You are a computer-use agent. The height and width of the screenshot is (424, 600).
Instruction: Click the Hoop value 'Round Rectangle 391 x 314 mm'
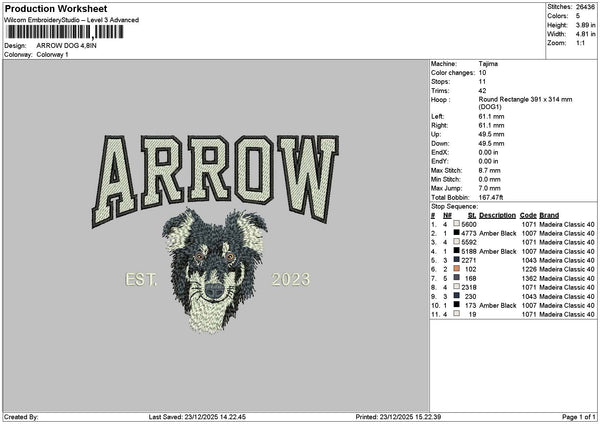click(525, 99)
